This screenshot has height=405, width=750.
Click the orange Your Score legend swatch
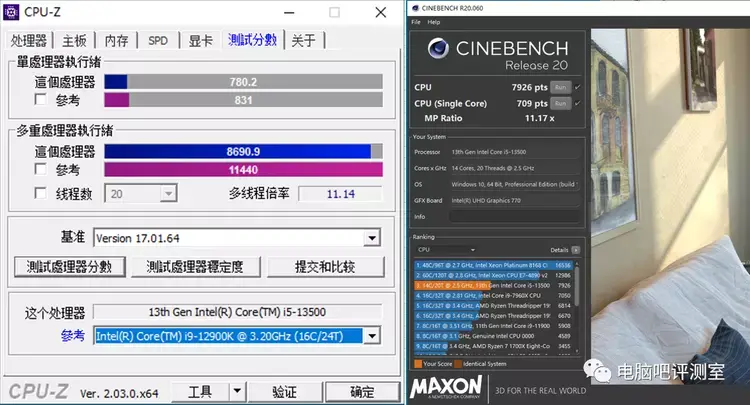418,364
